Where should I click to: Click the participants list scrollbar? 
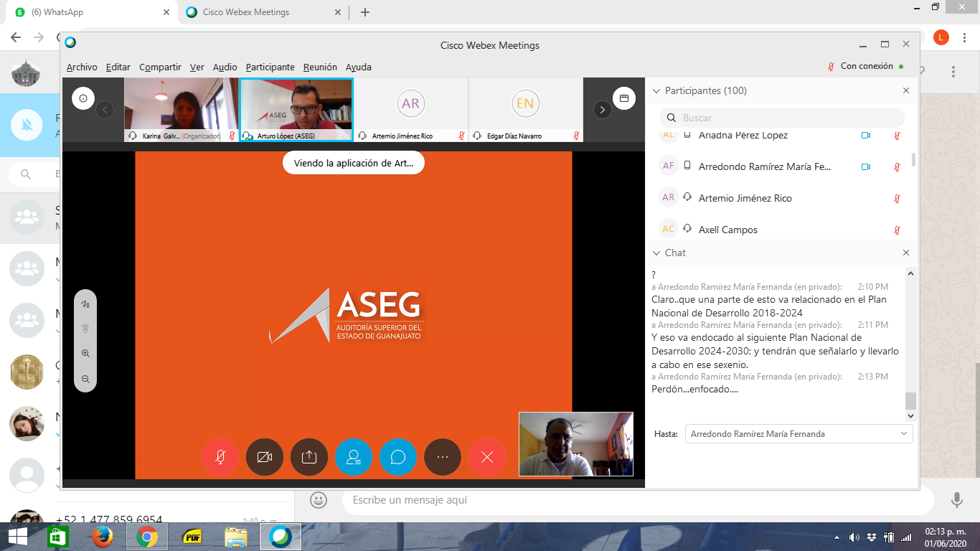913,159
